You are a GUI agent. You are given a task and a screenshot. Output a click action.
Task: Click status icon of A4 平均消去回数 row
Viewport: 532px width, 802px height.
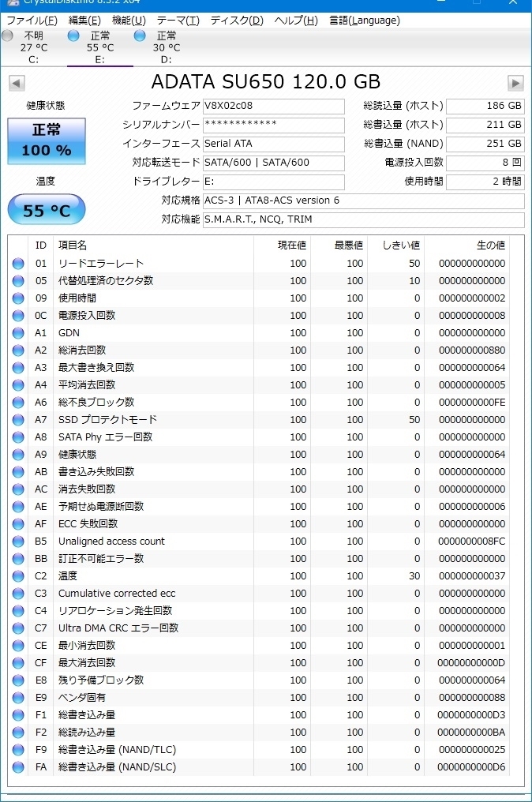18,386
